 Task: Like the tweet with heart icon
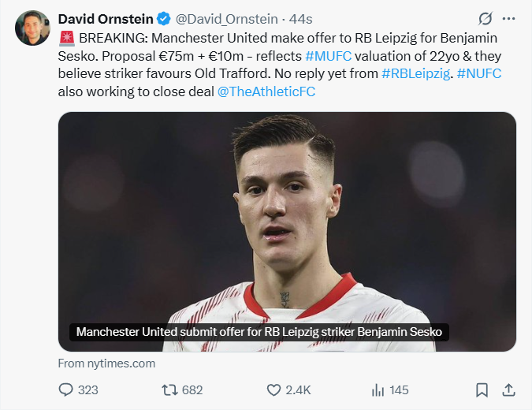click(274, 389)
